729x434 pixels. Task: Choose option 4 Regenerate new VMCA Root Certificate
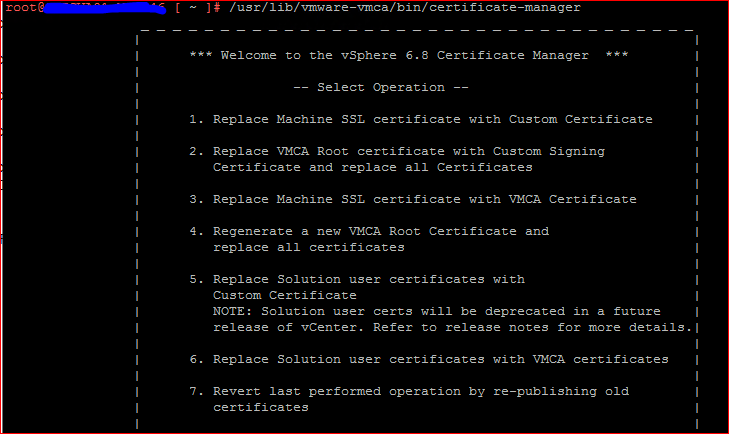368,231
